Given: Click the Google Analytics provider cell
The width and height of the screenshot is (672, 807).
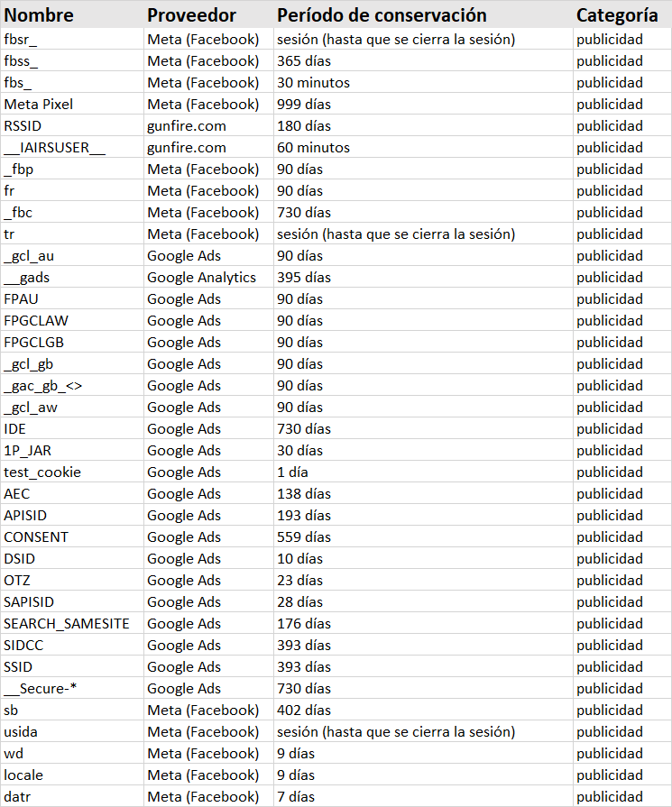Looking at the screenshot, I should pos(201,278).
